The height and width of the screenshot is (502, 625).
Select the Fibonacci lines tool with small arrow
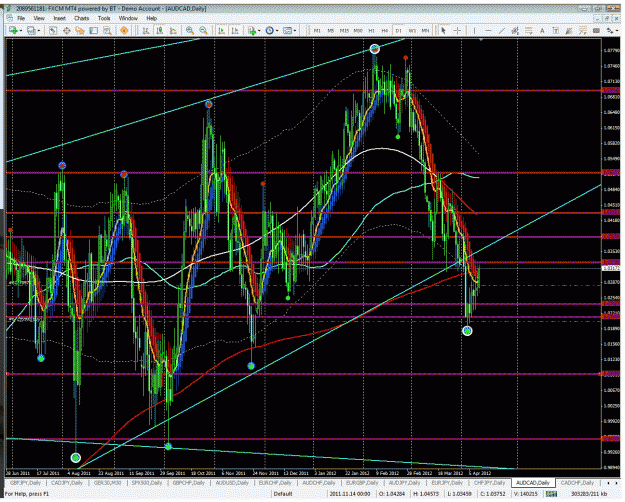tap(583, 31)
